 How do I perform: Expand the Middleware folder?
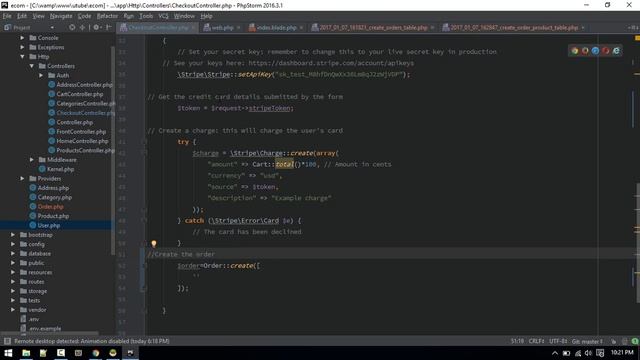click(x=32, y=160)
